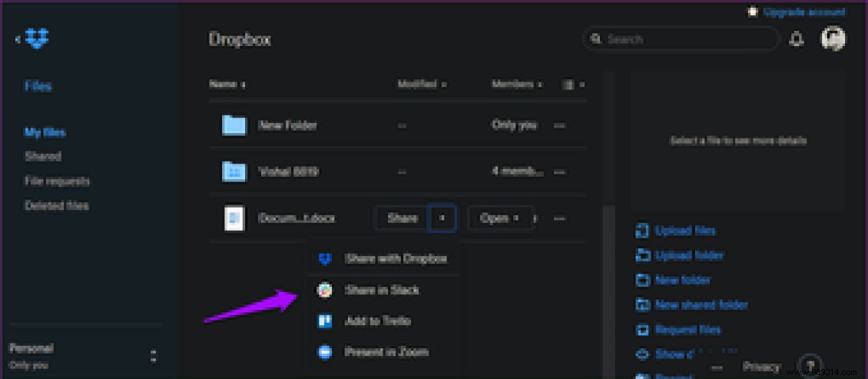This screenshot has width=868, height=379.
Task: Click the Files heading in the sidebar
Action: pos(38,86)
